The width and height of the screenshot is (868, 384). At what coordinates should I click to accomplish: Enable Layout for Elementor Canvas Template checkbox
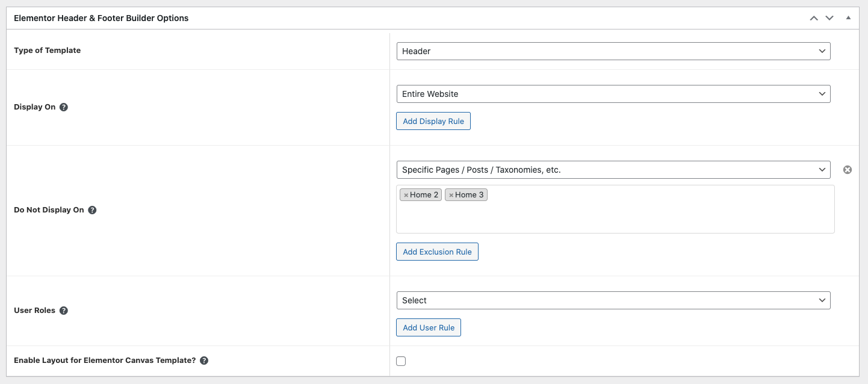tap(401, 361)
